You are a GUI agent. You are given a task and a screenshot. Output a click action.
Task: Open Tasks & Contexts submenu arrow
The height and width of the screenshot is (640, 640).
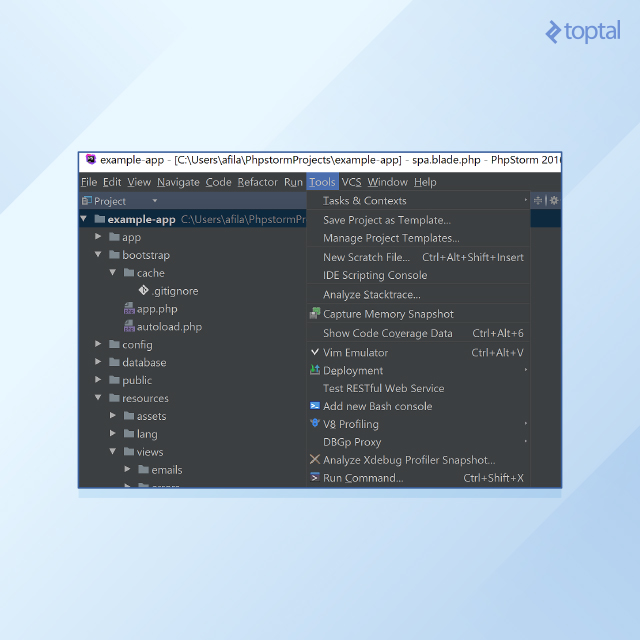coord(526,200)
